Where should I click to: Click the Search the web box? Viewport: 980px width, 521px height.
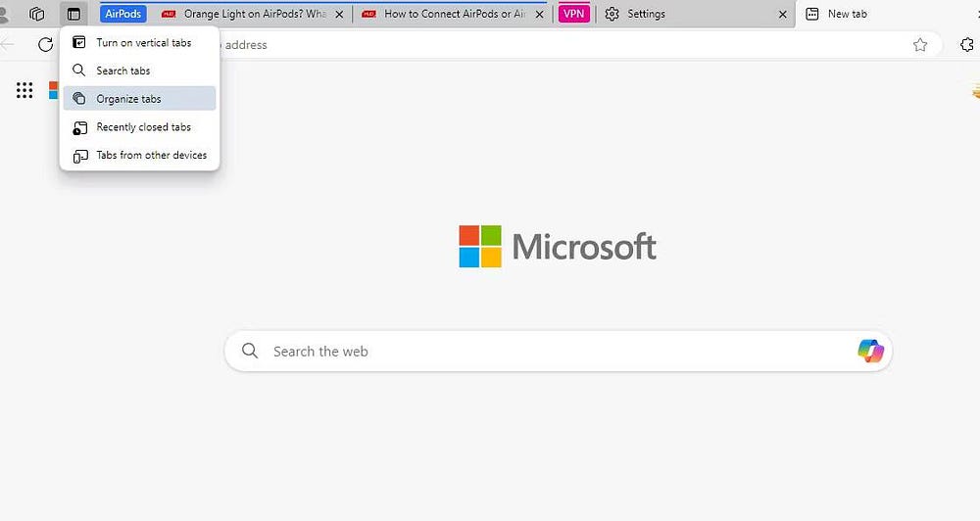(559, 351)
